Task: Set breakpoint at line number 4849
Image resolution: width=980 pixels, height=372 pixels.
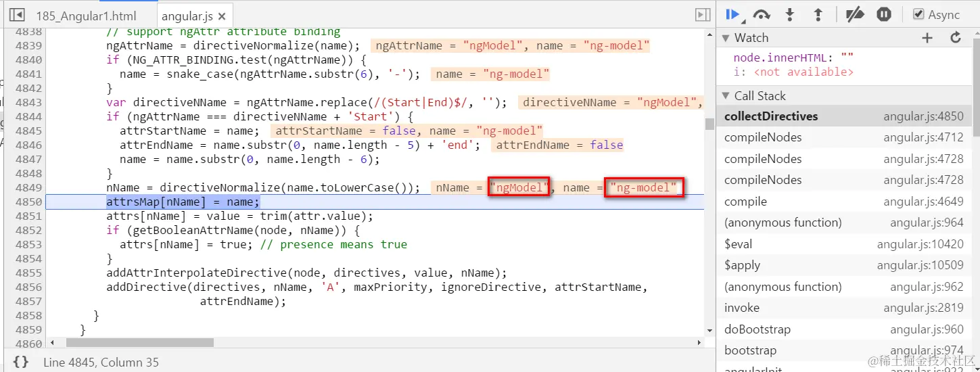Action: click(x=28, y=188)
